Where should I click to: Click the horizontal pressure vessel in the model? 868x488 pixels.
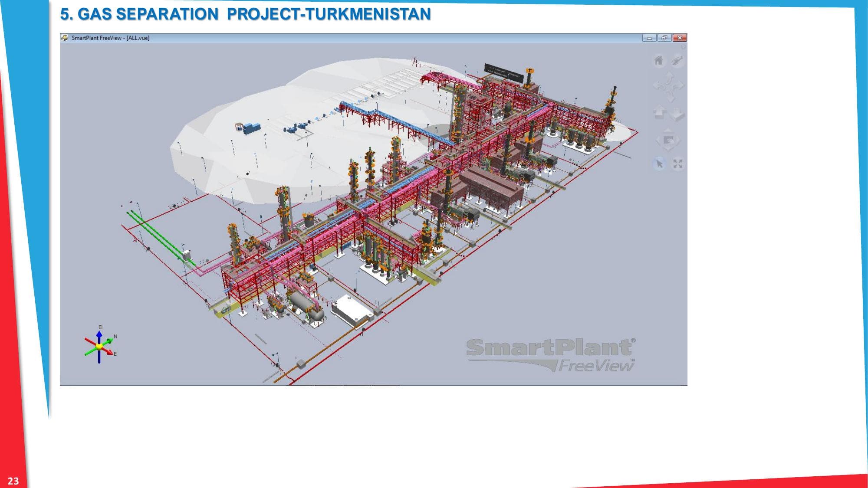pyautogui.click(x=307, y=305)
